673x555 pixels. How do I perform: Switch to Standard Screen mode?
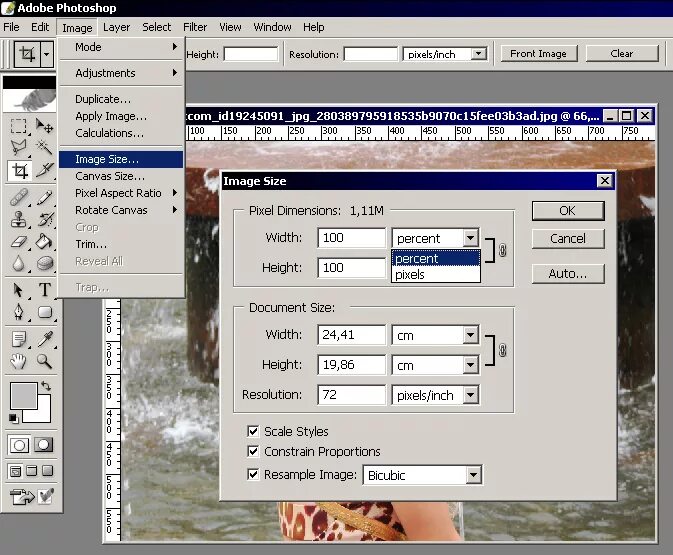16,471
